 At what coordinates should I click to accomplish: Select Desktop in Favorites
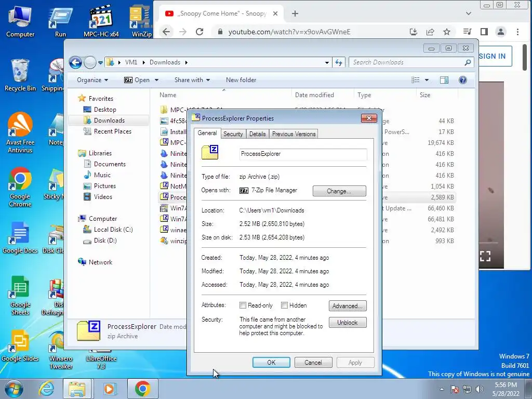tap(105, 110)
